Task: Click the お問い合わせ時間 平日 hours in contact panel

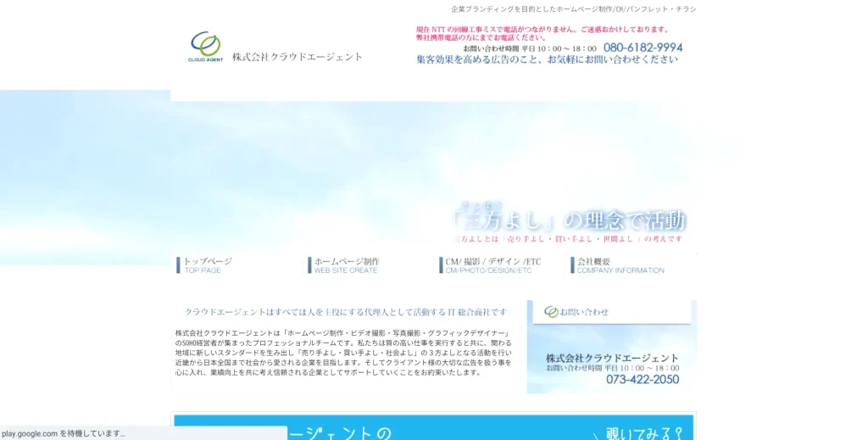Action: pyautogui.click(x=612, y=368)
